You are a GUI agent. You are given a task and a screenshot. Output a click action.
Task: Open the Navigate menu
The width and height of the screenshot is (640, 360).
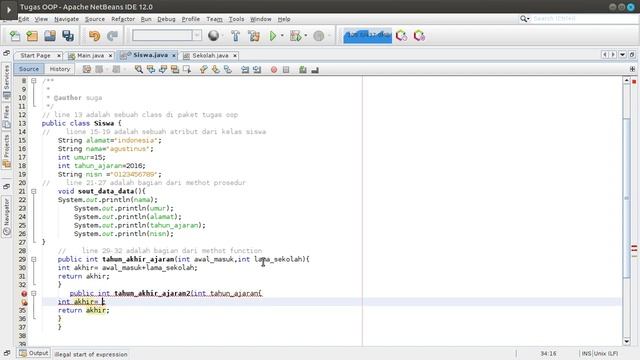pos(67,19)
